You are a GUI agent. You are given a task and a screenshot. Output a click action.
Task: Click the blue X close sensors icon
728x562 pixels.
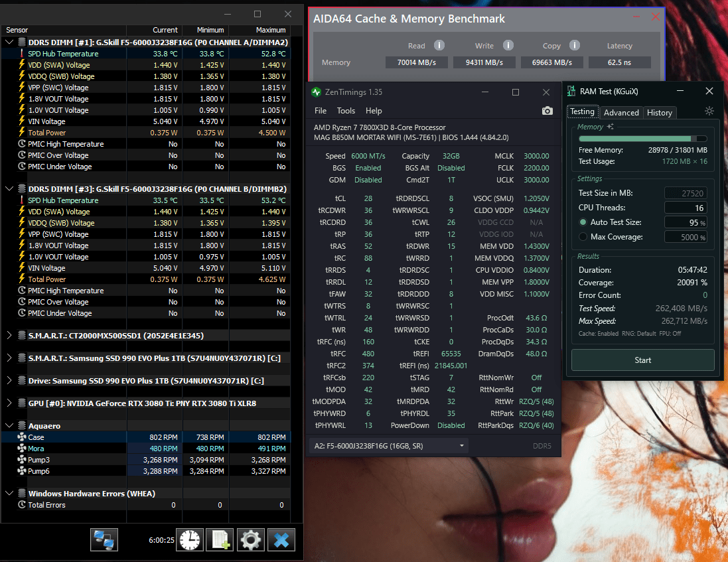point(281,539)
